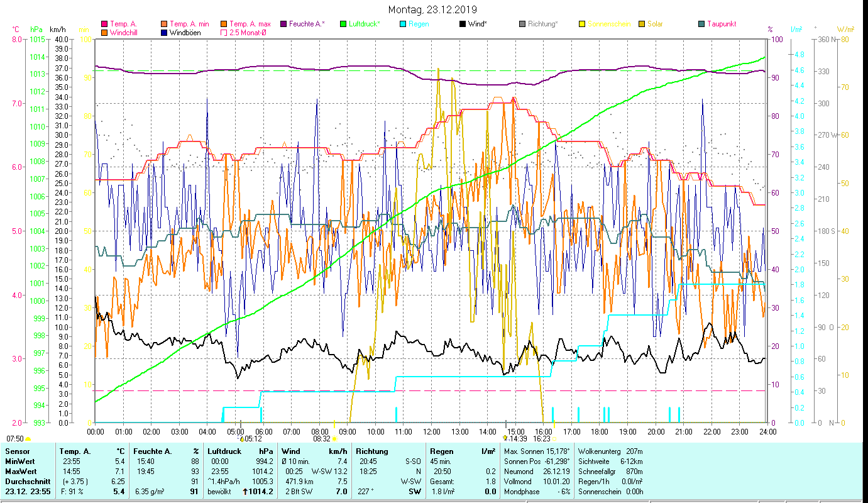Click the cyan Regen legend square
Viewport: 868px width, 503px height.
tap(404, 25)
